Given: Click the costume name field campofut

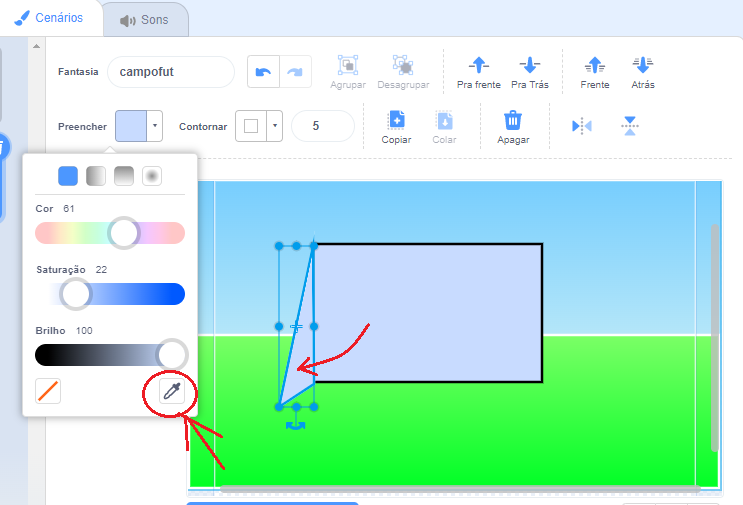Looking at the screenshot, I should tap(170, 72).
